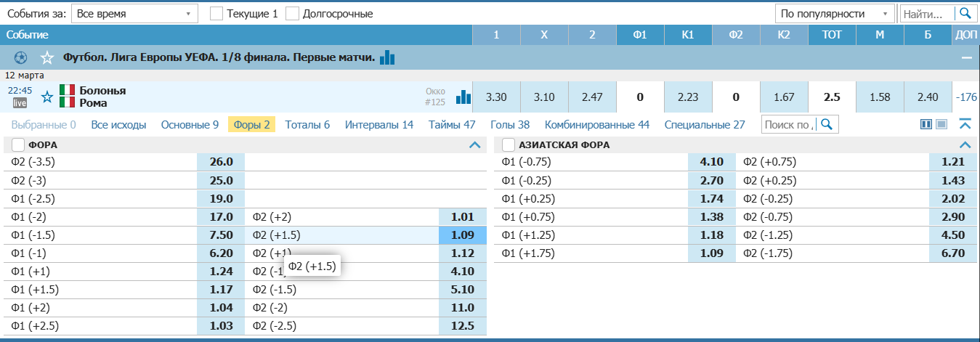Click into the 'Поиск по' markets search field
Screen dimensions: 980x342
(790, 125)
